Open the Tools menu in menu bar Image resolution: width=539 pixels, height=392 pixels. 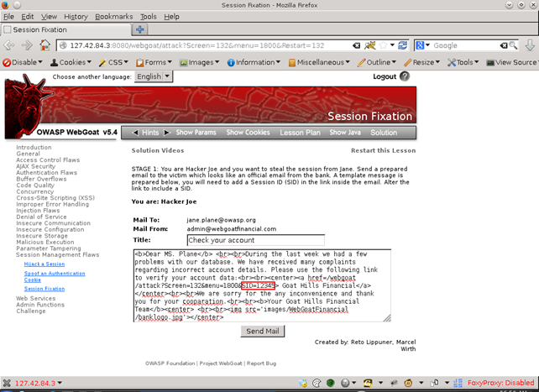[x=149, y=16]
